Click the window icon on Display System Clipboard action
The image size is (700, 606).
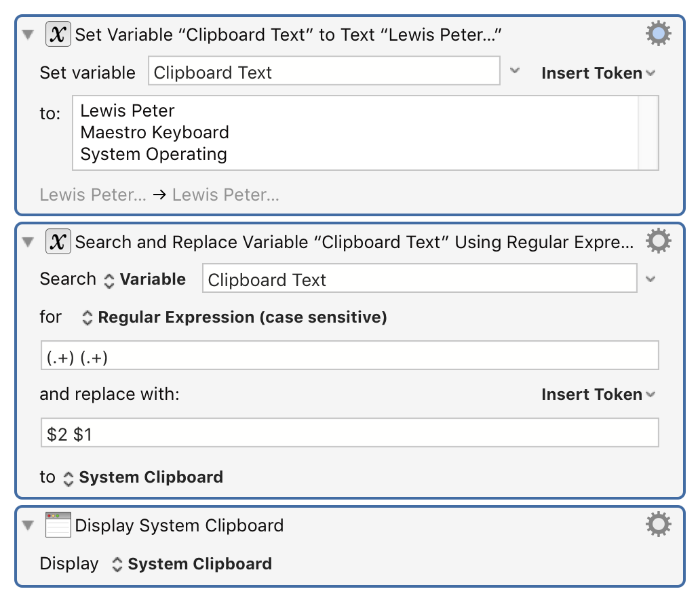click(58, 525)
